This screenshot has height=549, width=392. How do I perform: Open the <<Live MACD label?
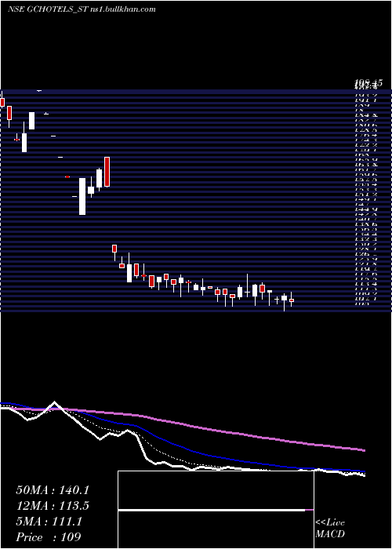point(330,528)
